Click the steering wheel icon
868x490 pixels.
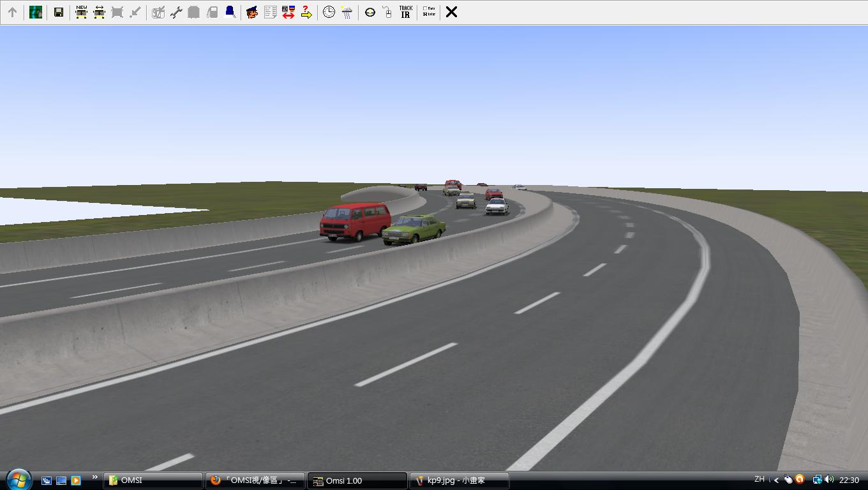pyautogui.click(x=370, y=12)
